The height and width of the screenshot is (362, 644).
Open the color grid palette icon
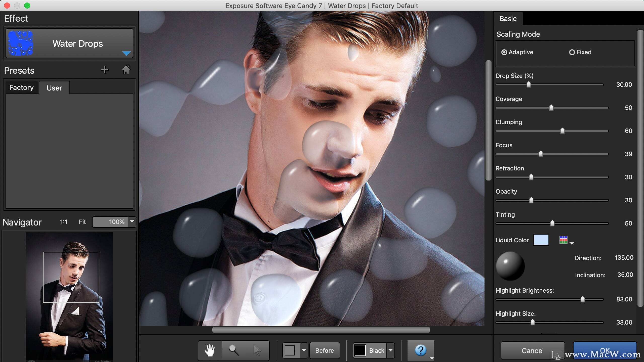click(563, 240)
